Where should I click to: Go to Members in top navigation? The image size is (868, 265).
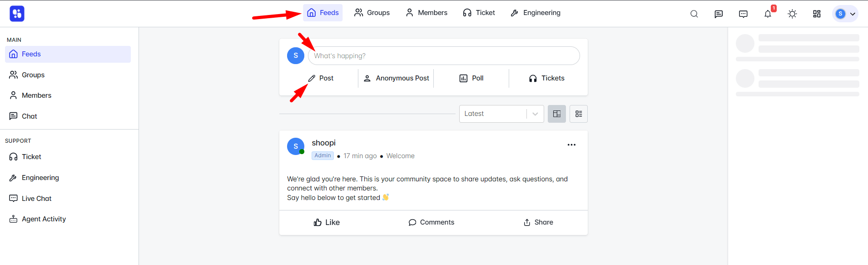[426, 13]
